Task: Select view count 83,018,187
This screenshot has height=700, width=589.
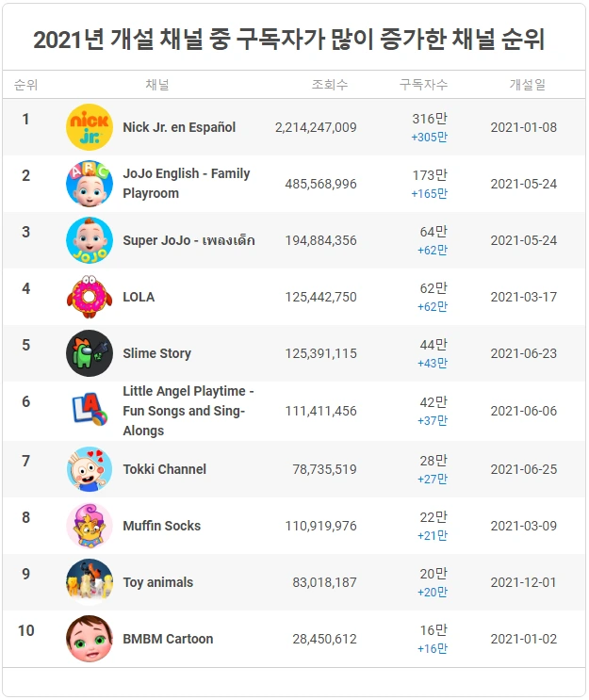Action: click(324, 582)
